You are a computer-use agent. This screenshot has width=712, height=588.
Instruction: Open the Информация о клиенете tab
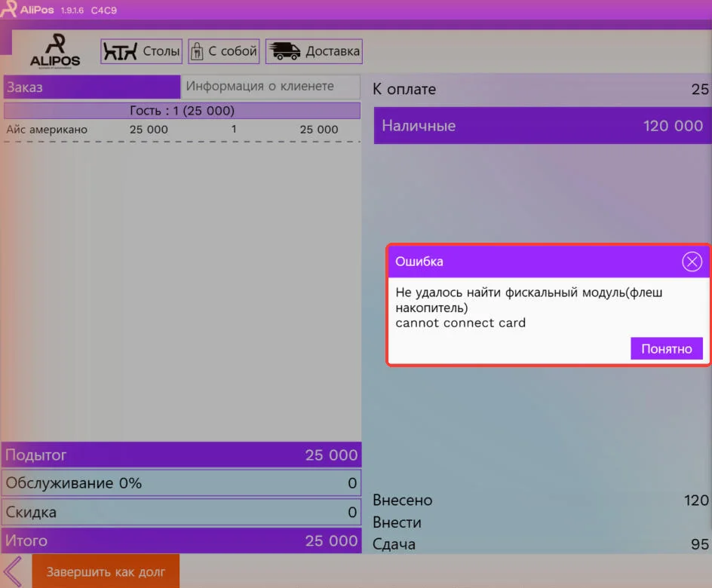(x=271, y=87)
